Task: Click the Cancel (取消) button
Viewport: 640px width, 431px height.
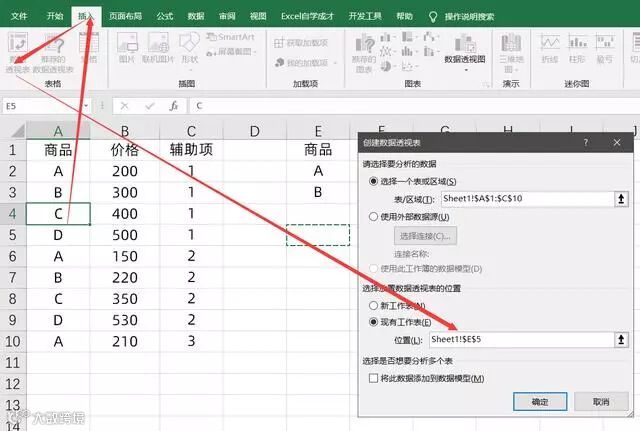Action: 601,402
